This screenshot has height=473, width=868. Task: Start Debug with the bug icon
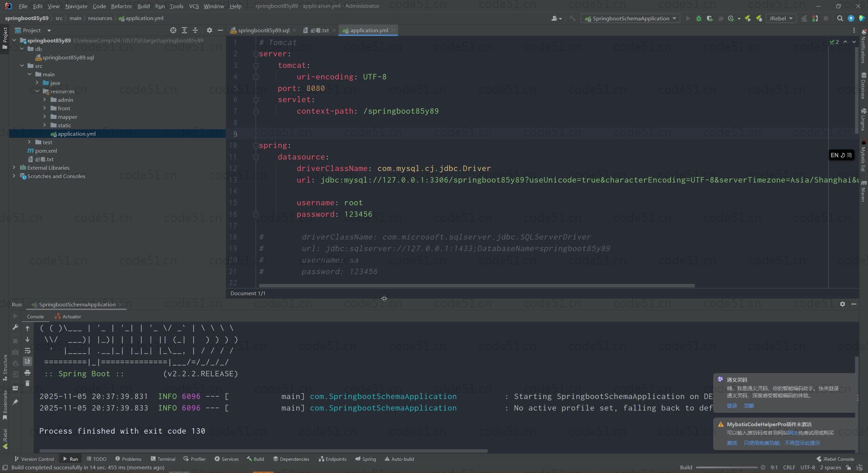[x=698, y=18]
